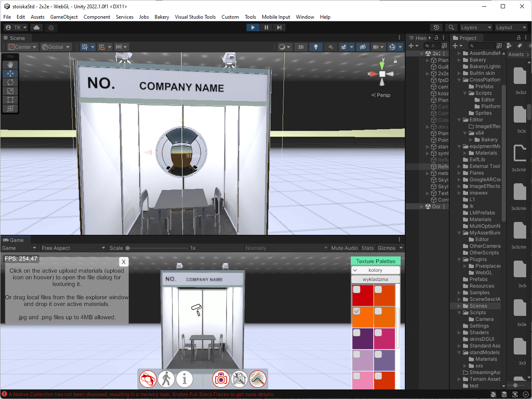Click the walking person icon in Game view
Image resolution: width=532 pixels, height=399 pixels.
point(166,379)
